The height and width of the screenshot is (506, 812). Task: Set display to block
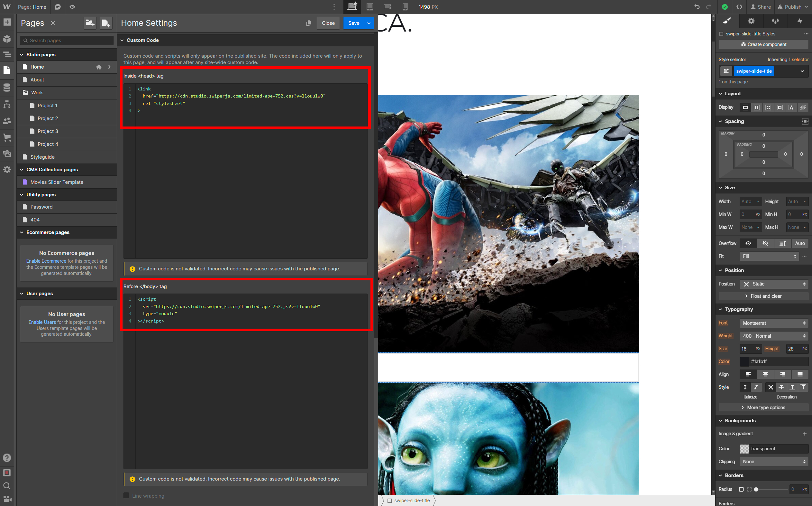[745, 108]
